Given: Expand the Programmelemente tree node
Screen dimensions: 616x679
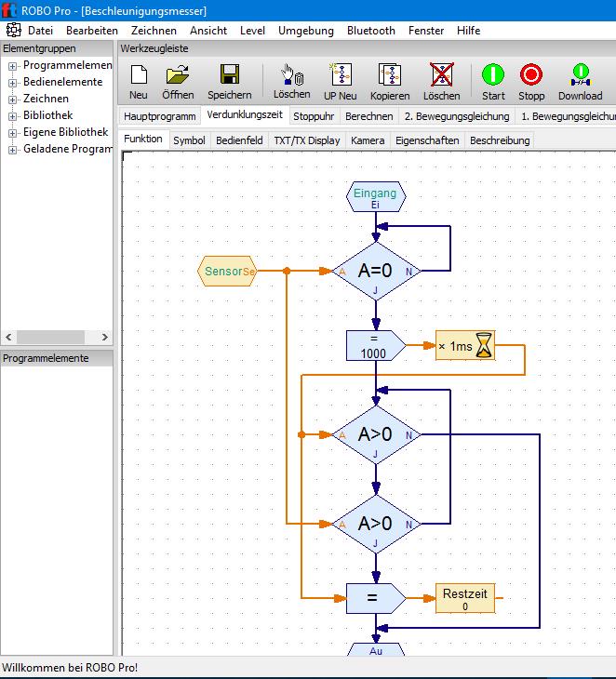Looking at the screenshot, I should pos(13,66).
